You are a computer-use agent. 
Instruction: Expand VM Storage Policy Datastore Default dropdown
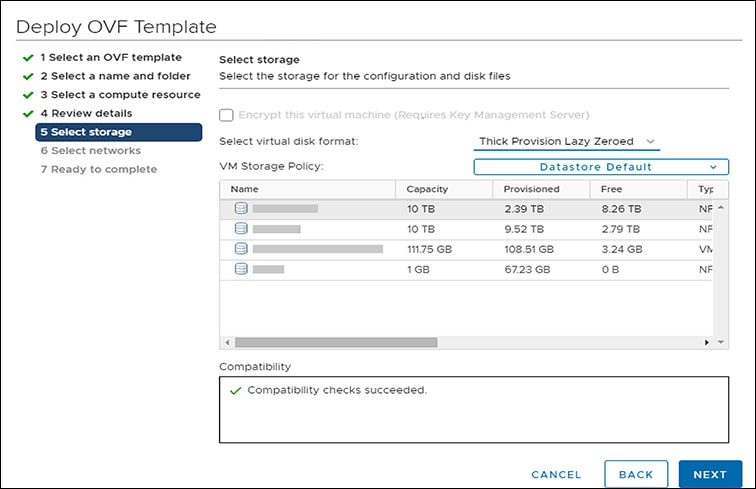click(600, 167)
